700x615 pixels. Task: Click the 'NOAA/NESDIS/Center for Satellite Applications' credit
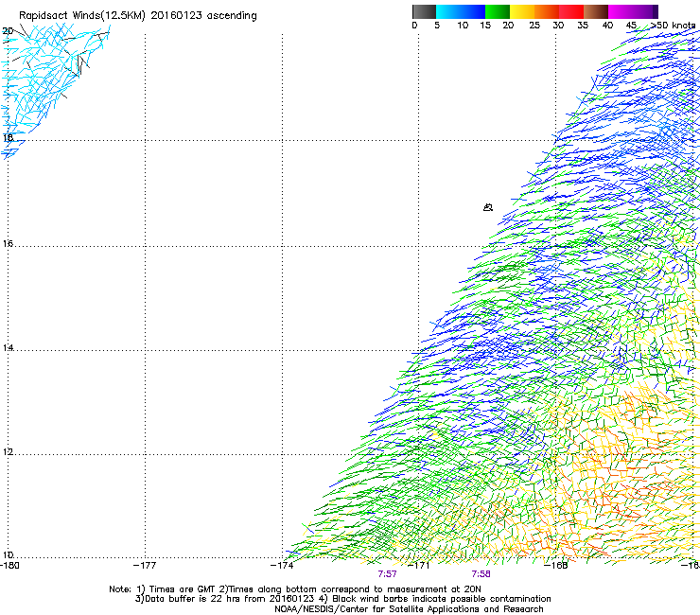point(409,609)
